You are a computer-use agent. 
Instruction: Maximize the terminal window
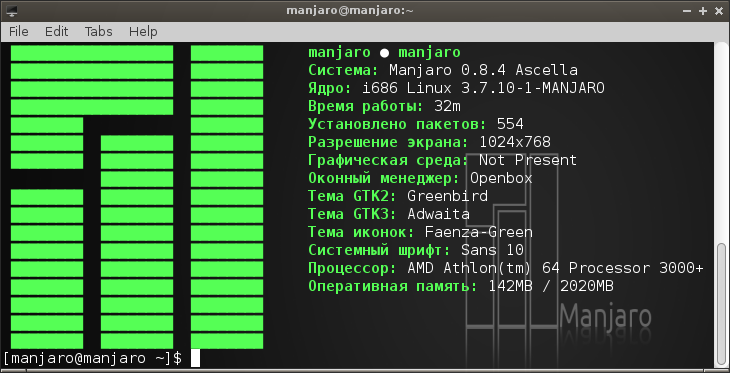tap(703, 11)
